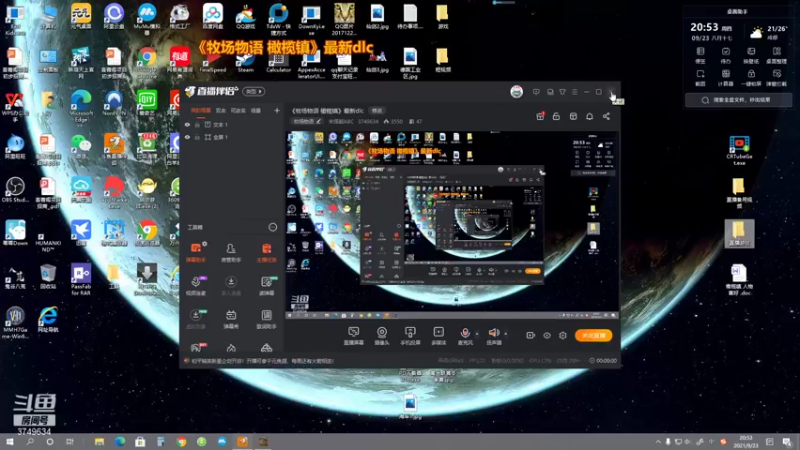Toggle the preview eye icon in bottom bar
800x450 pixels.
[546, 335]
